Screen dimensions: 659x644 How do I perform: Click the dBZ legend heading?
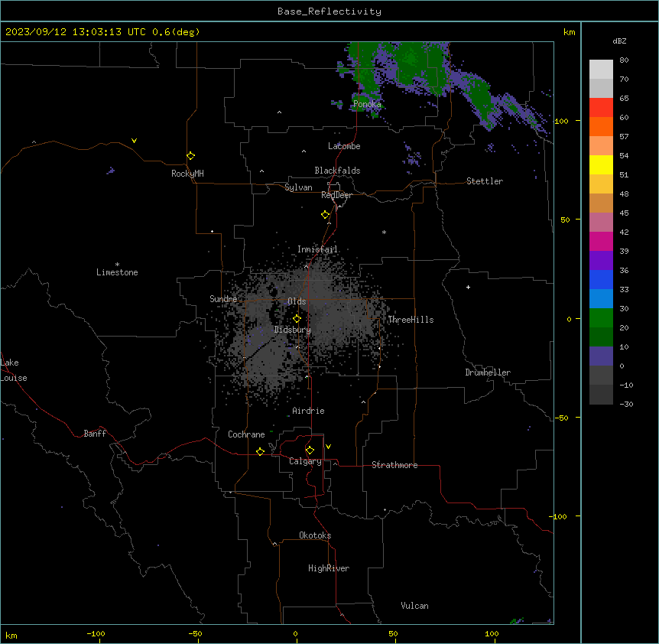[619, 41]
